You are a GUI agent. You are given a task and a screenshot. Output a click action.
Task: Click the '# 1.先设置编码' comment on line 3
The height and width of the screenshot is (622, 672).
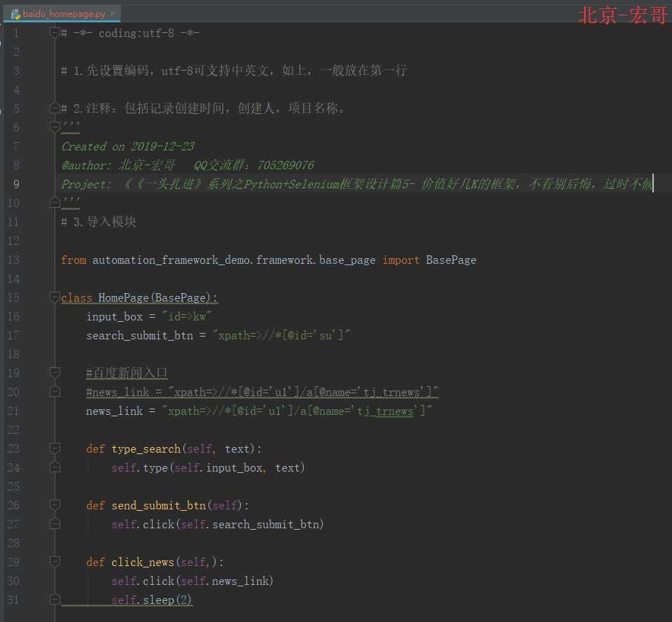pos(234,71)
